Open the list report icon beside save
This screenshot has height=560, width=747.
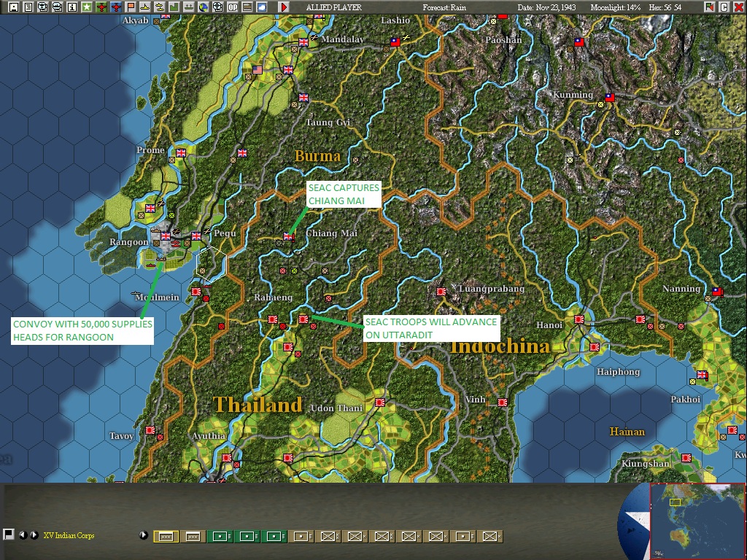(28, 7)
